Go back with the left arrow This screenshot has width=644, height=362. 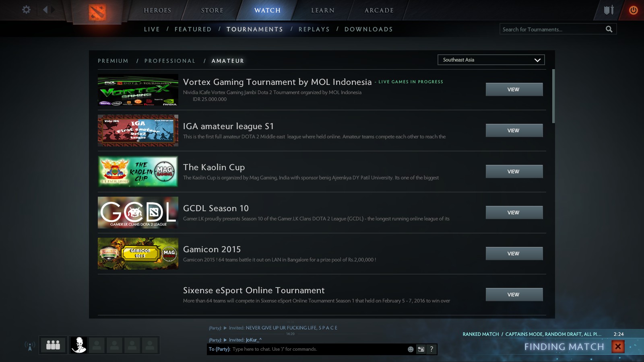pos(45,10)
